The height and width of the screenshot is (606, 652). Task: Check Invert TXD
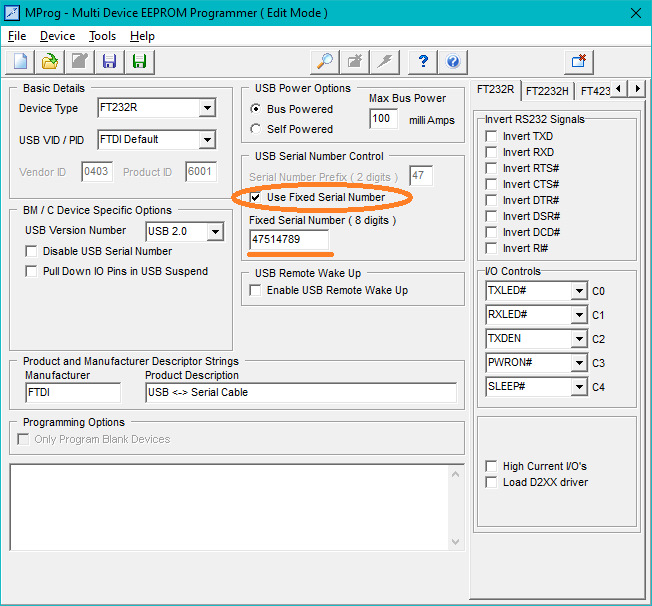click(x=491, y=136)
